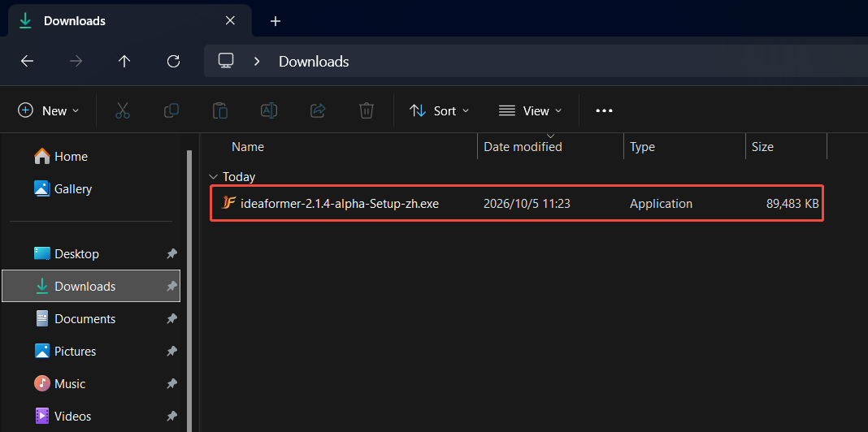Unpin Music using its pin icon
Screen dimensions: 868x432
point(171,383)
